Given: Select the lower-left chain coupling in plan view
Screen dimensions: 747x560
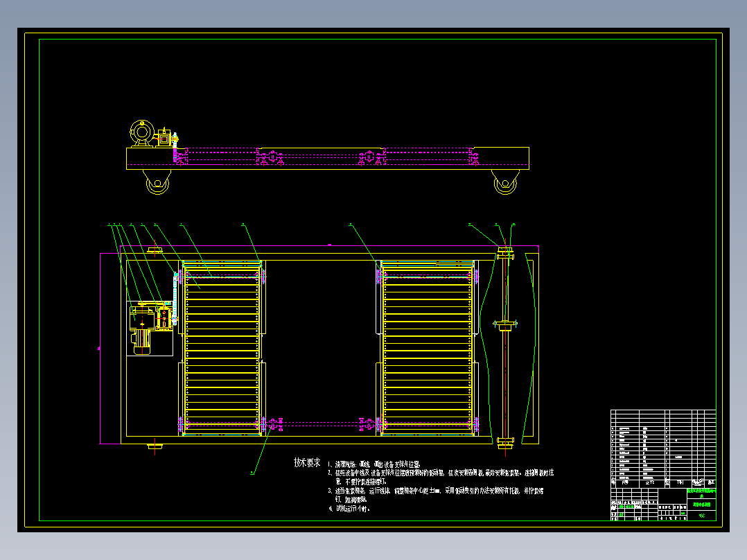Looking at the screenshot, I should coord(273,423).
